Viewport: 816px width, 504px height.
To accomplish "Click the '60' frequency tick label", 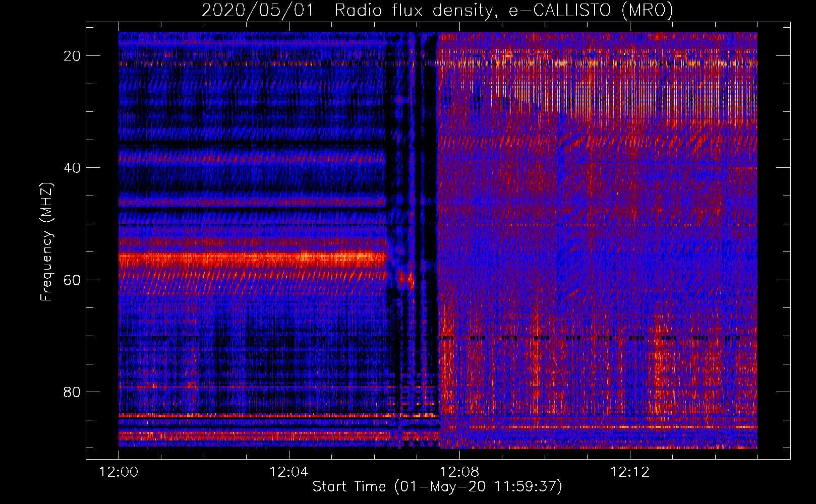I will point(73,280).
